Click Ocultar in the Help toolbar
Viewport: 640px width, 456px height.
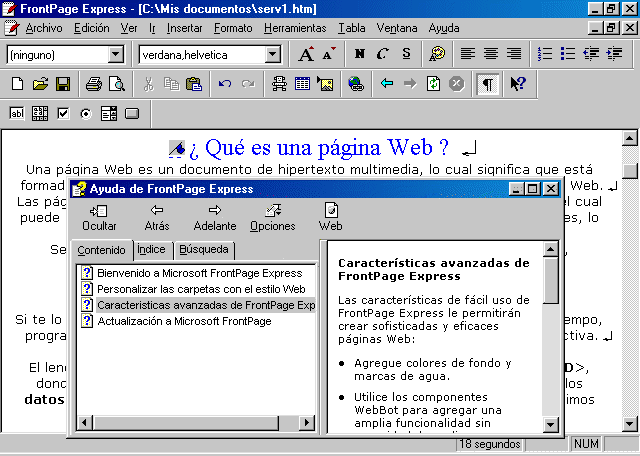pos(99,218)
